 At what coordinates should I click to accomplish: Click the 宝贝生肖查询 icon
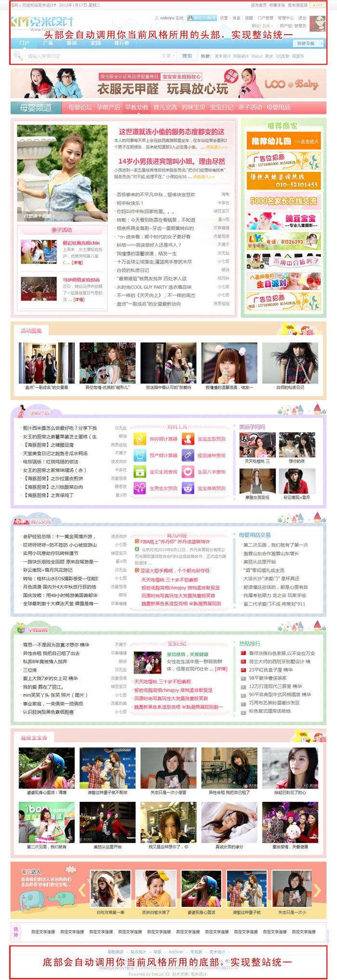coord(140,472)
